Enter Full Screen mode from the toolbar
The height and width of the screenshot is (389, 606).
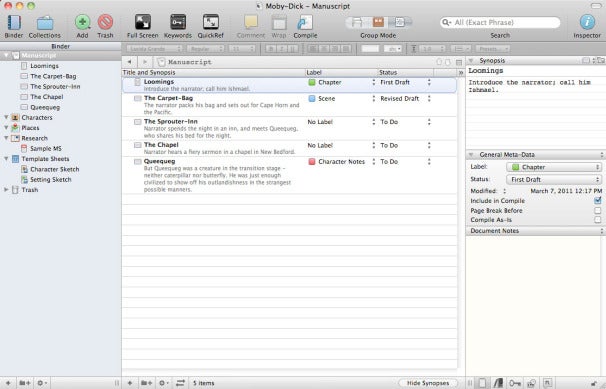[143, 22]
